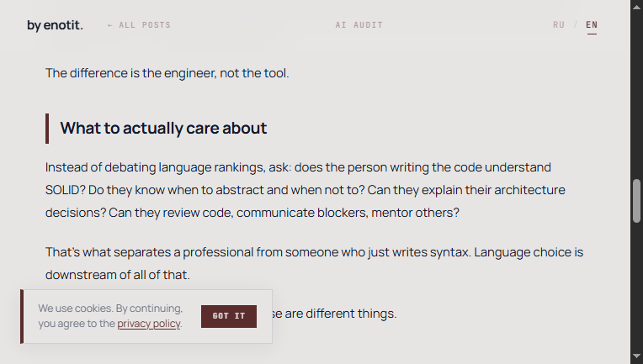
Task: Click the "are different things" text
Action: click(341, 314)
